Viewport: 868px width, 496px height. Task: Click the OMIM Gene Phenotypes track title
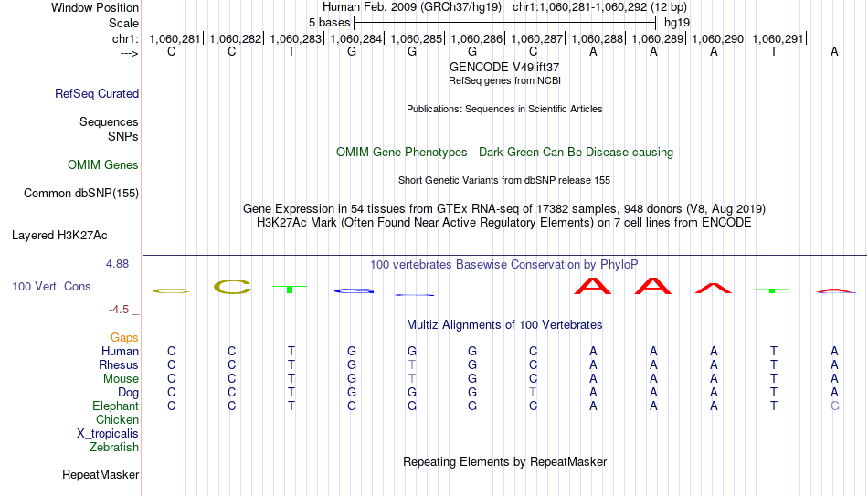504,153
